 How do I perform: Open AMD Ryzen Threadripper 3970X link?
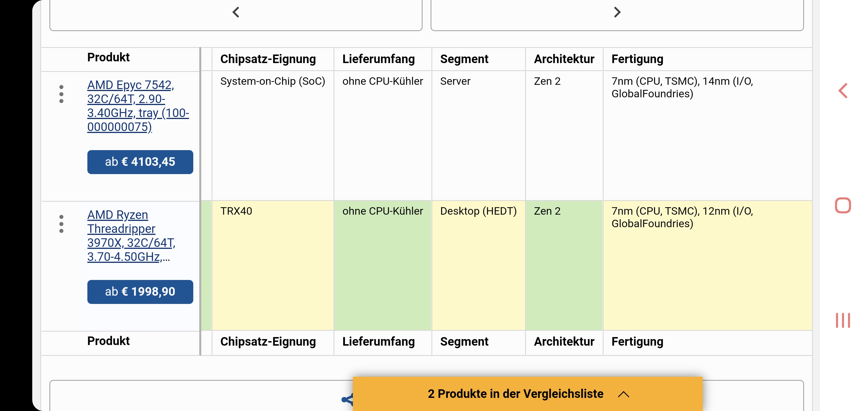coord(131,235)
